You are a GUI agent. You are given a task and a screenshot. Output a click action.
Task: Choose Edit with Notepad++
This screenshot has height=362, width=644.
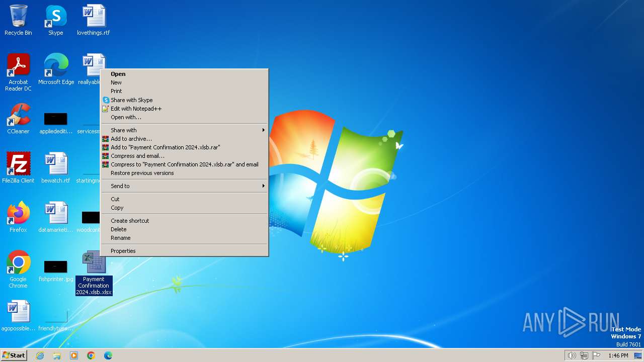pos(185,109)
